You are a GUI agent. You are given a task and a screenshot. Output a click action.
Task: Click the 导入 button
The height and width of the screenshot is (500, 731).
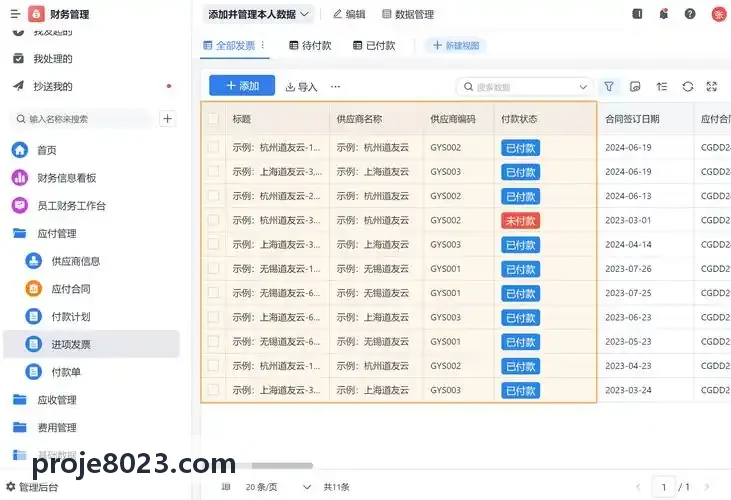[301, 87]
